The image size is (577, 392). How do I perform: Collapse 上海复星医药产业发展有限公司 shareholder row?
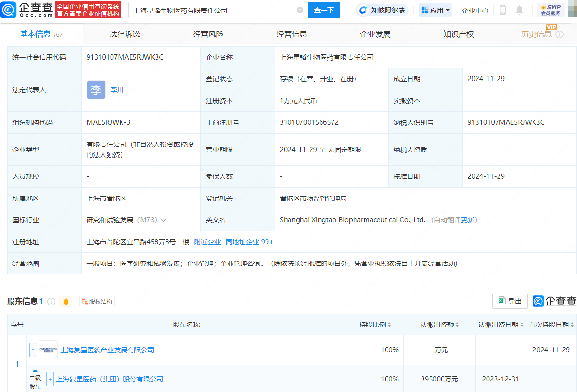(33, 350)
